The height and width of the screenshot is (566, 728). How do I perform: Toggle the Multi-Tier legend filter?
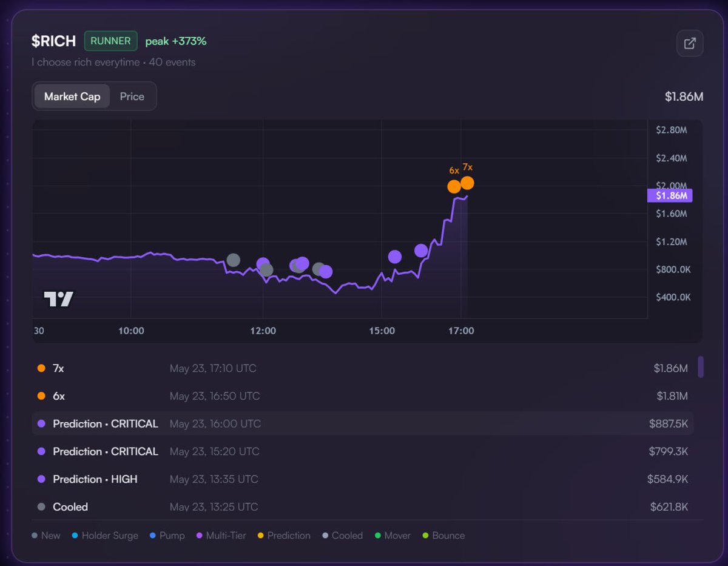point(221,536)
